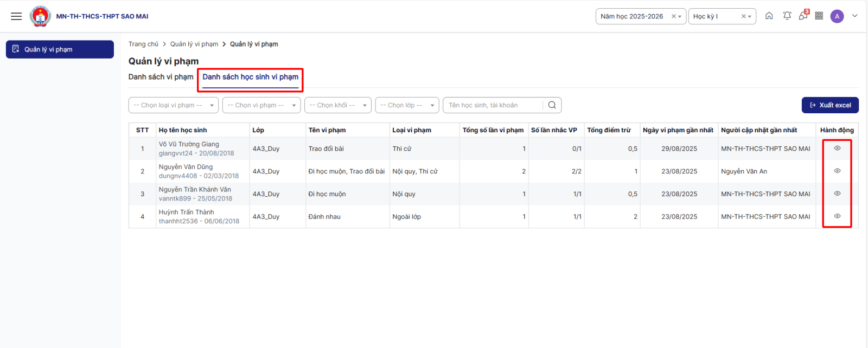
Task: Go to the home icon
Action: coord(769,16)
